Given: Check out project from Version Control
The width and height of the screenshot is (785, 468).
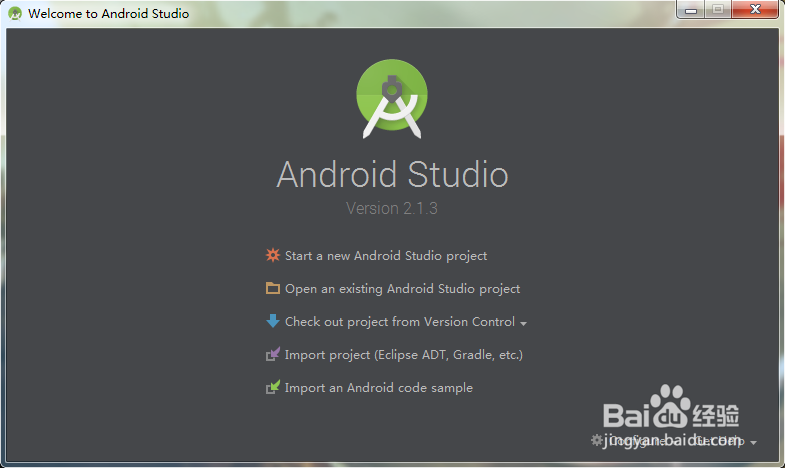Looking at the screenshot, I should [x=400, y=322].
